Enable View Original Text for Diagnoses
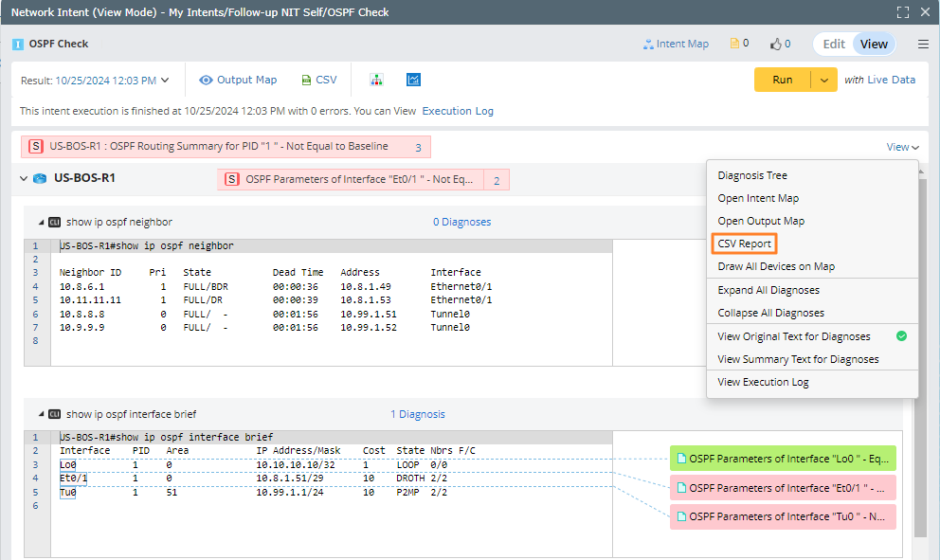This screenshot has height=560, width=940. pos(794,336)
